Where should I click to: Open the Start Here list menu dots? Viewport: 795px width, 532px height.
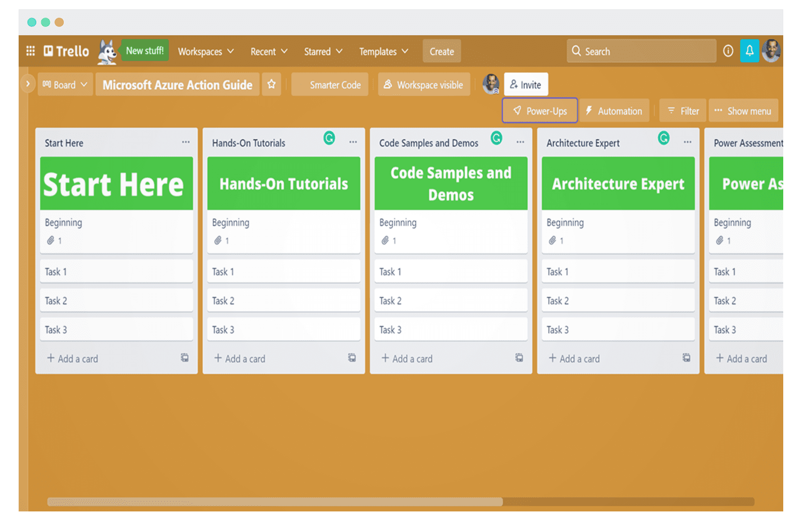pos(186,142)
